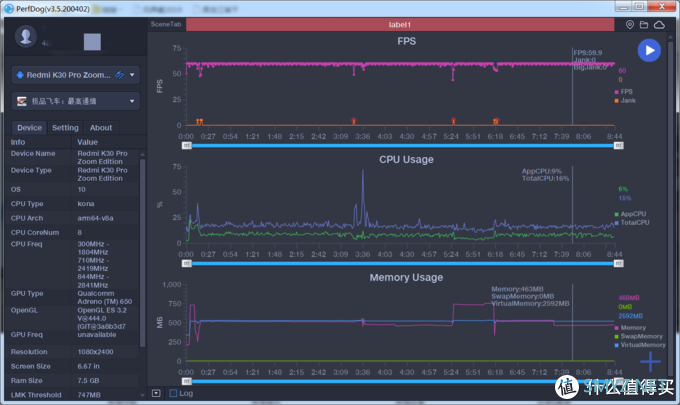Viewport: 680px width, 405px height.
Task: Toggle the SwapMemory legend entry
Action: pyautogui.click(x=638, y=336)
